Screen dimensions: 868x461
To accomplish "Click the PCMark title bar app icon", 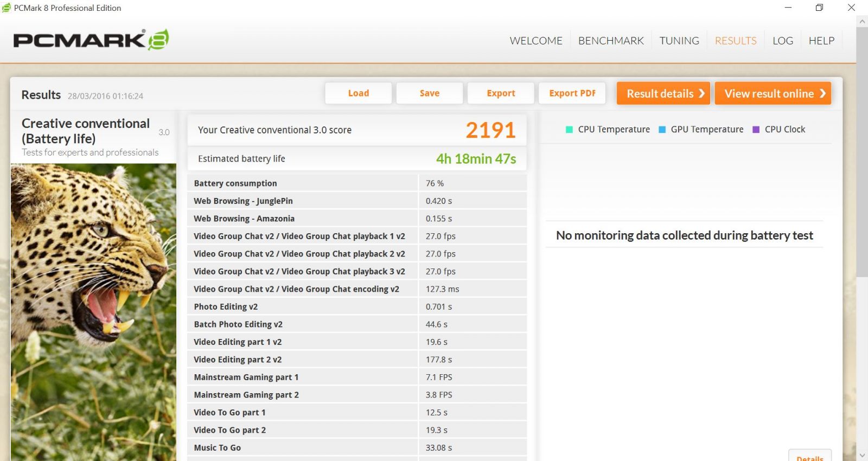I will 7,8.
